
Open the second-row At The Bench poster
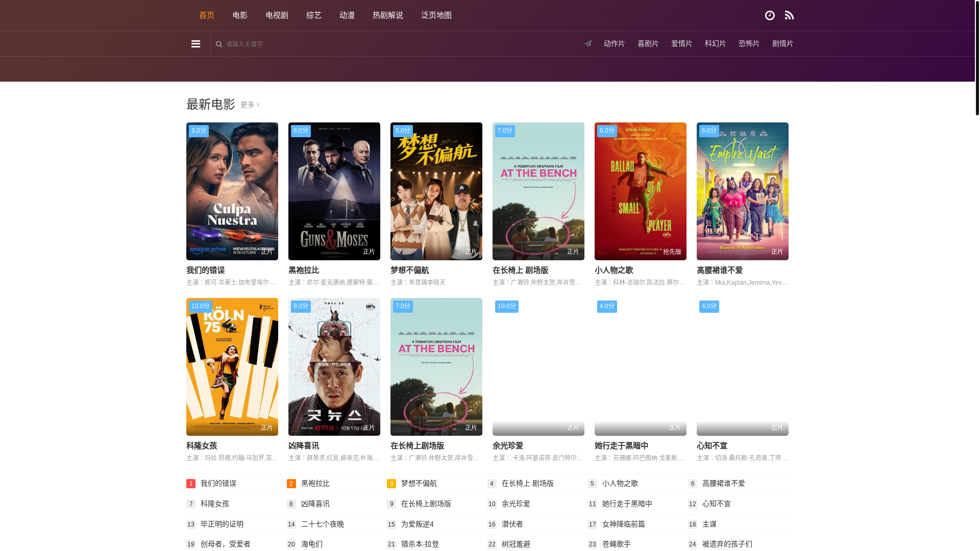point(436,367)
